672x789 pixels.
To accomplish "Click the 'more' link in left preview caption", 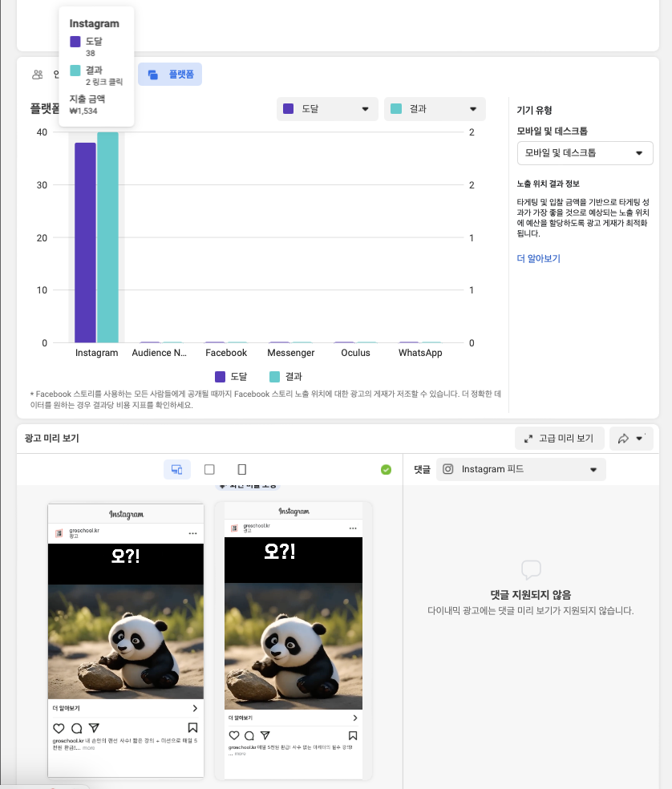I will [88, 748].
